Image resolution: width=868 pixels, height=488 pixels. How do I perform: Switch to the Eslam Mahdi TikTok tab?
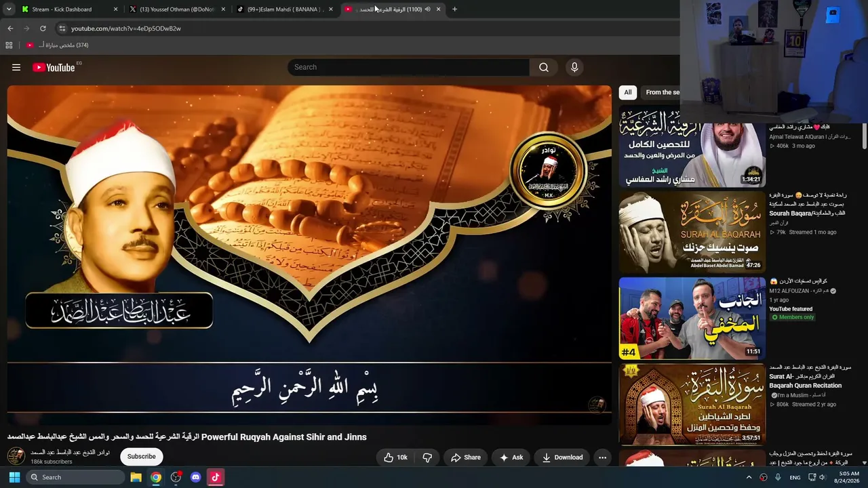coord(284,9)
